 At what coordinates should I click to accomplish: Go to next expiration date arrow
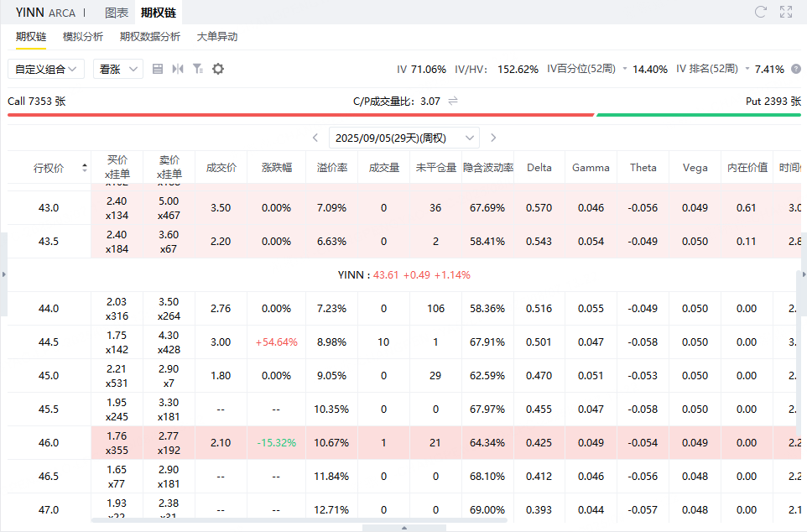[493, 138]
